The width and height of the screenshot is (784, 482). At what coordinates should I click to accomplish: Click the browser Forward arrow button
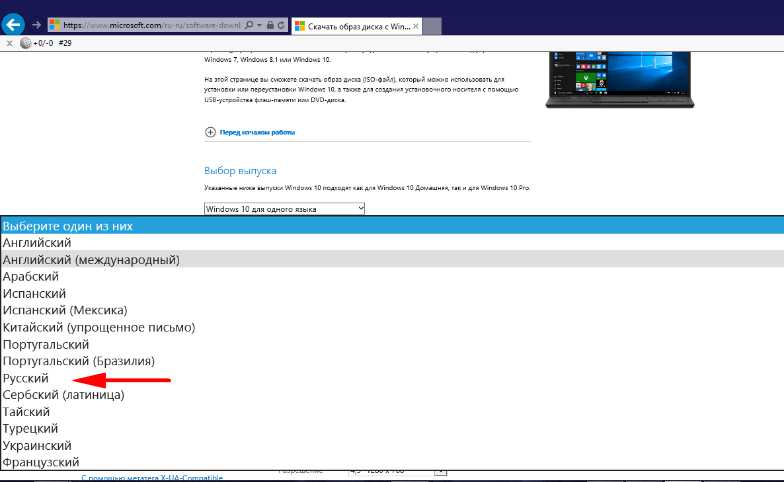pyautogui.click(x=36, y=24)
